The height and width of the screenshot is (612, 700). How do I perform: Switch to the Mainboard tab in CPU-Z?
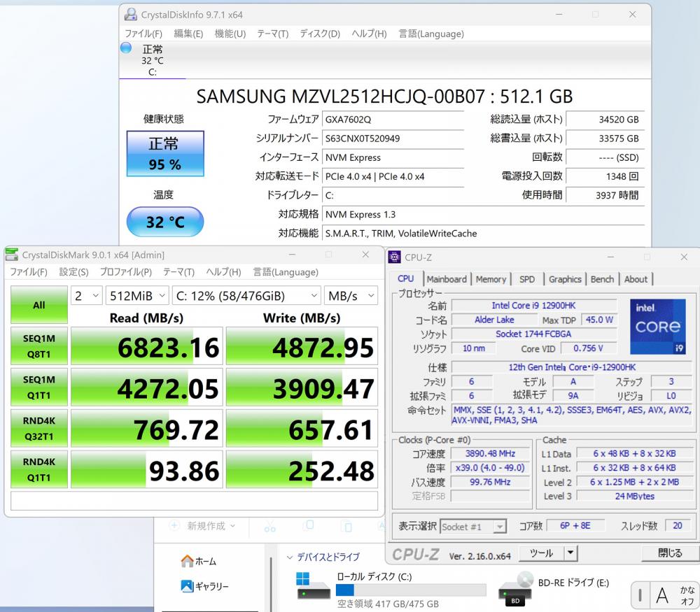[446, 279]
